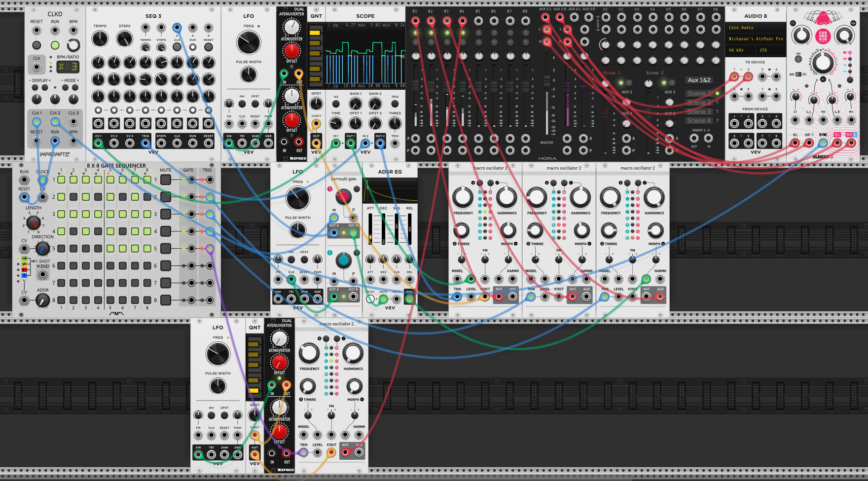Toggle the MUTE button for gate sequencer row 5
Screen dimensions: 868x481
tap(166, 249)
